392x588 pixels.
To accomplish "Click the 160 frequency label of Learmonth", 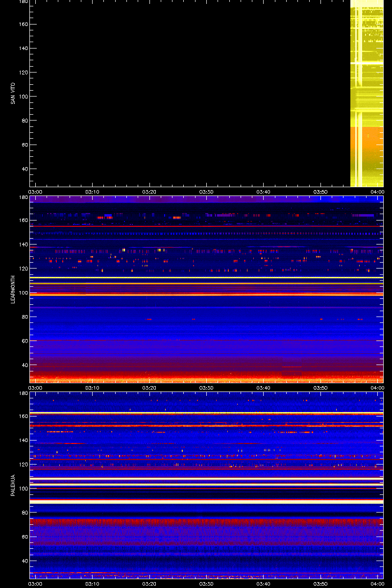I will [x=23, y=220].
